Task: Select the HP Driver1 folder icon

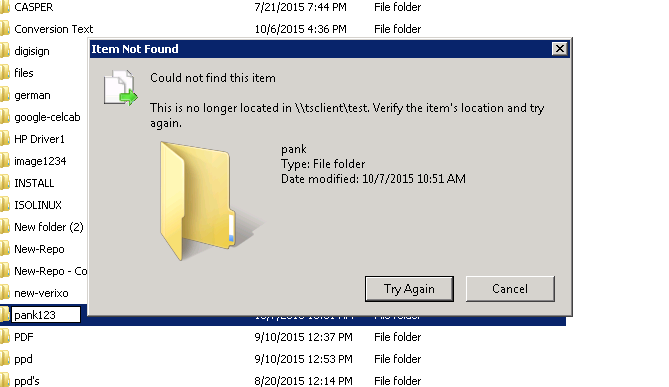Action: [5, 139]
